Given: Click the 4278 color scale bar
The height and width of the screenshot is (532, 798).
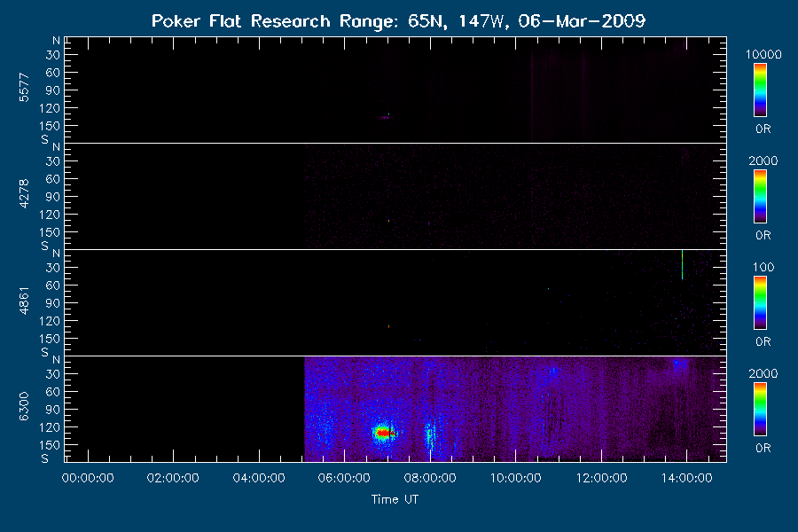Looking at the screenshot, I should (x=761, y=197).
